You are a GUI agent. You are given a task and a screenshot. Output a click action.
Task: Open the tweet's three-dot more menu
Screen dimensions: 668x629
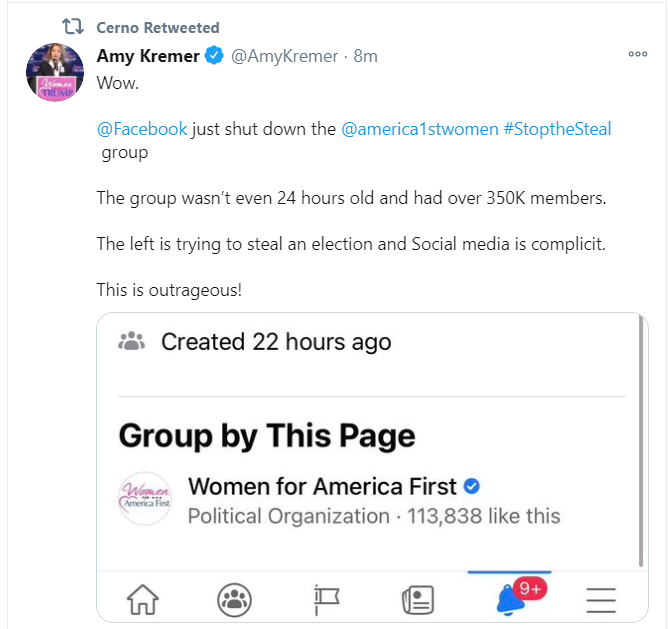(x=637, y=56)
